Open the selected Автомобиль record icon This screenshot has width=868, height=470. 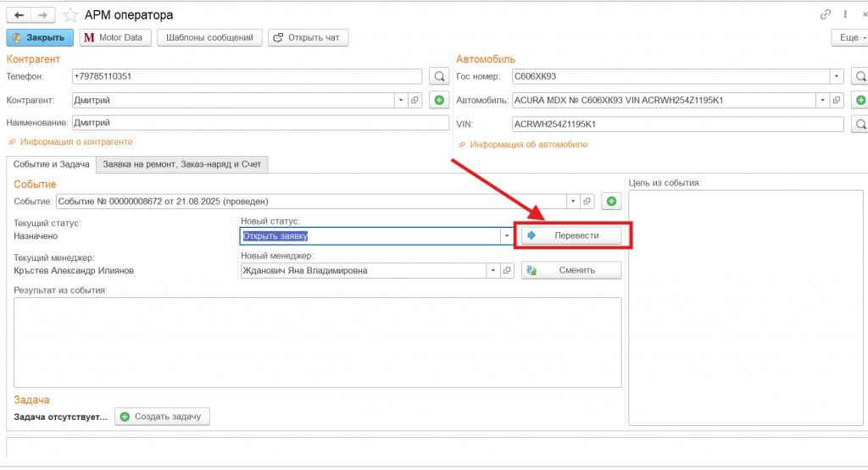pyautogui.click(x=835, y=100)
